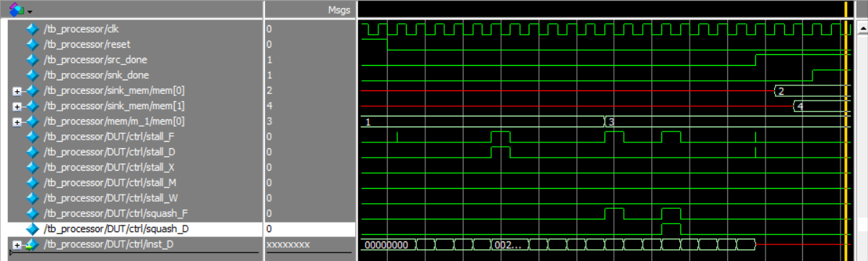Click the snk_done signal diamond icon

tap(32, 74)
